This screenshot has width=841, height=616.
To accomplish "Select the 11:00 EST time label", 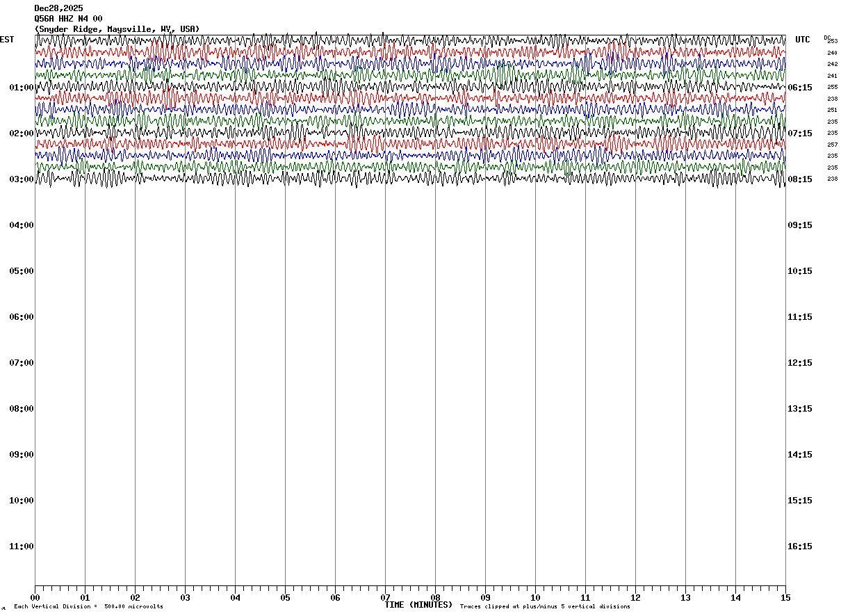I will tap(22, 546).
